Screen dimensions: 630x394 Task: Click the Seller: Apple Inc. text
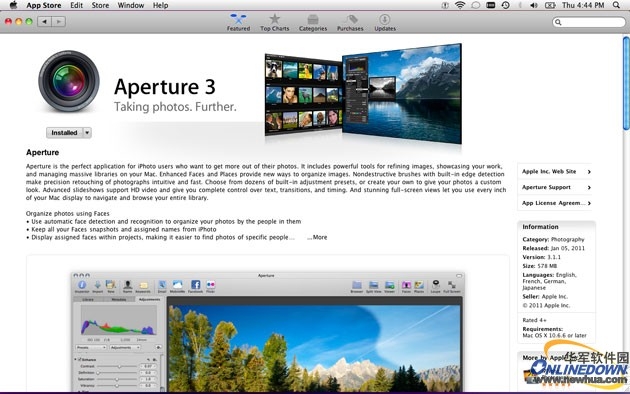point(545,296)
